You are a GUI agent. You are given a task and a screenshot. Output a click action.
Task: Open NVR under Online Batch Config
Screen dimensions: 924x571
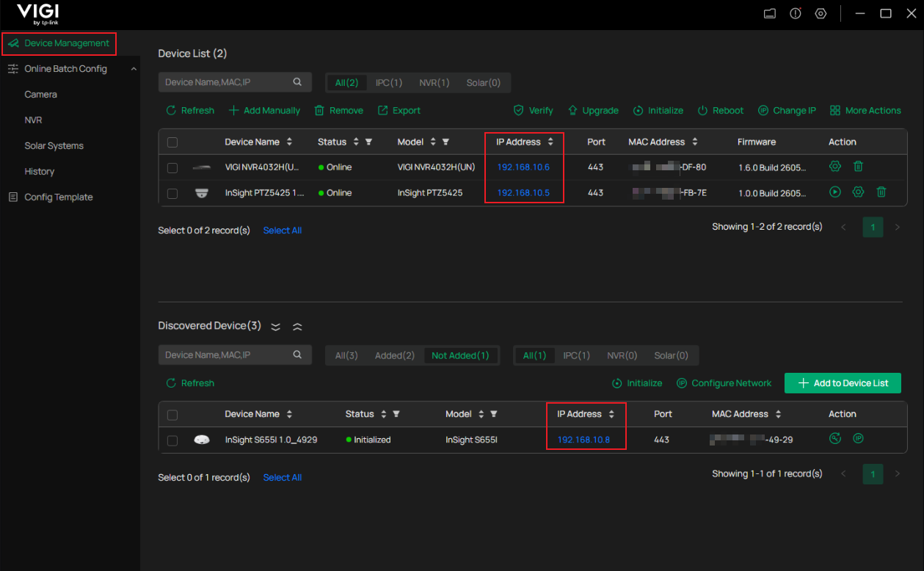click(x=33, y=120)
